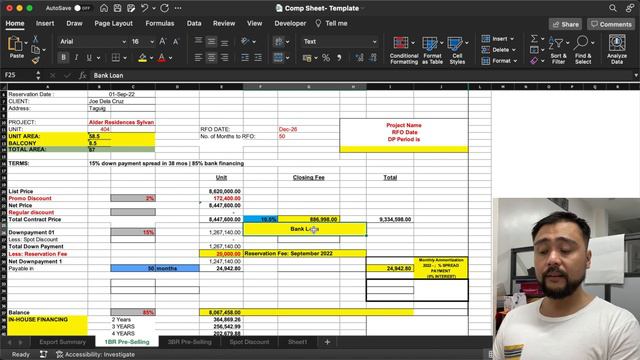The image size is (640, 360).
Task: Click the Wrap Text icon
Action: point(279,42)
